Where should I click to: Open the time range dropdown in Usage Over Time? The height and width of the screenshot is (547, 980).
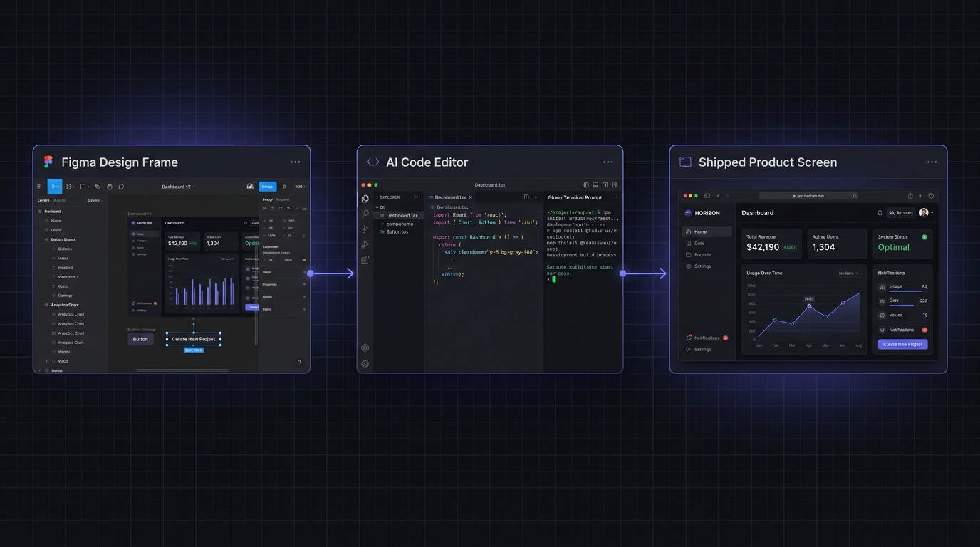[x=849, y=273]
